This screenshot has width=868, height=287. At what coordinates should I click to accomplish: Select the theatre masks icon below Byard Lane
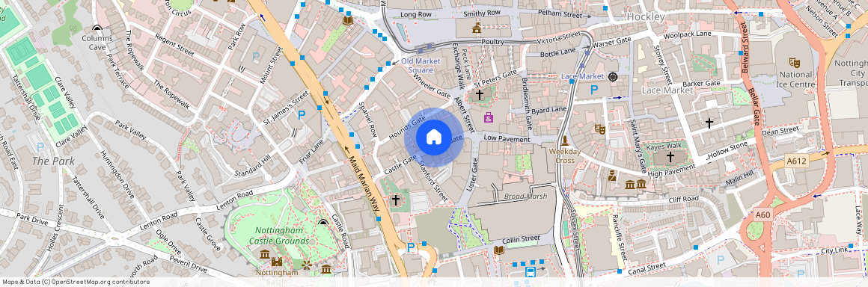[x=599, y=129]
